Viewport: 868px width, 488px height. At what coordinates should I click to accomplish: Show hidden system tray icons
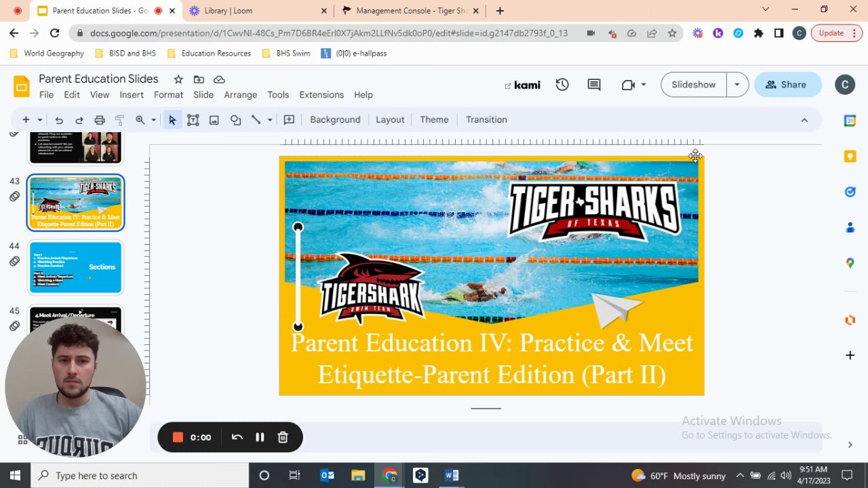(x=740, y=476)
